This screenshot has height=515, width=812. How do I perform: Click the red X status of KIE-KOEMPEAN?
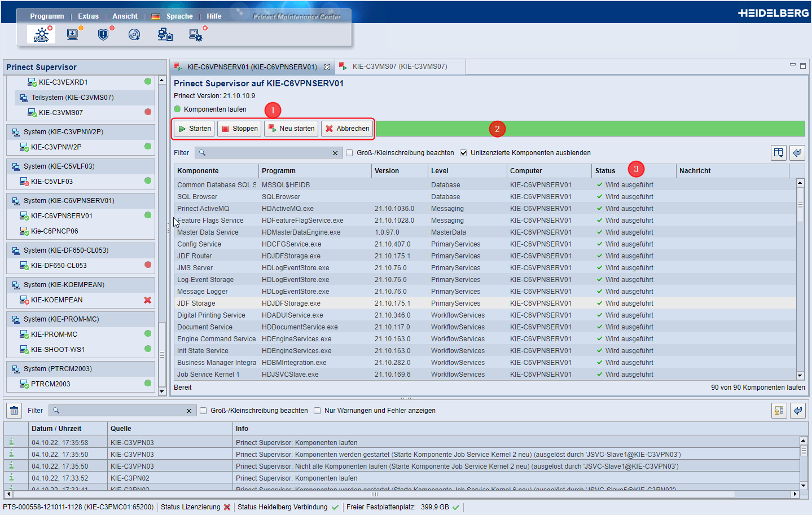coord(148,300)
